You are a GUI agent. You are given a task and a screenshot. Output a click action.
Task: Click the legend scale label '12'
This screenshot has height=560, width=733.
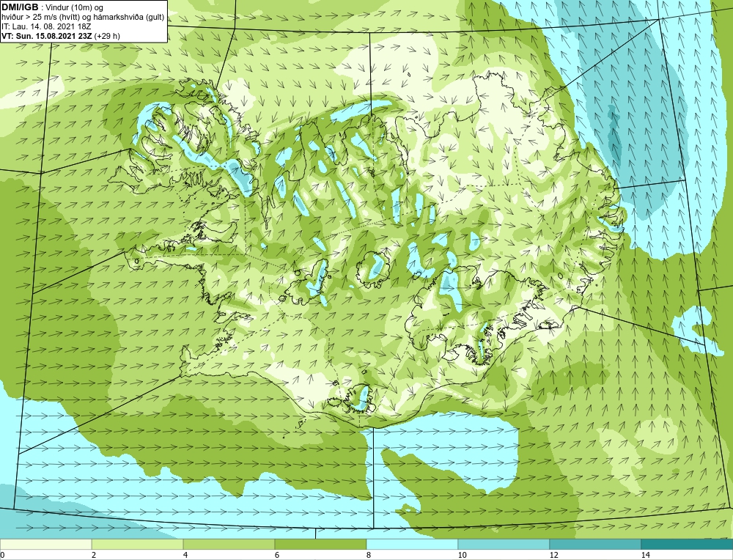[x=554, y=555]
